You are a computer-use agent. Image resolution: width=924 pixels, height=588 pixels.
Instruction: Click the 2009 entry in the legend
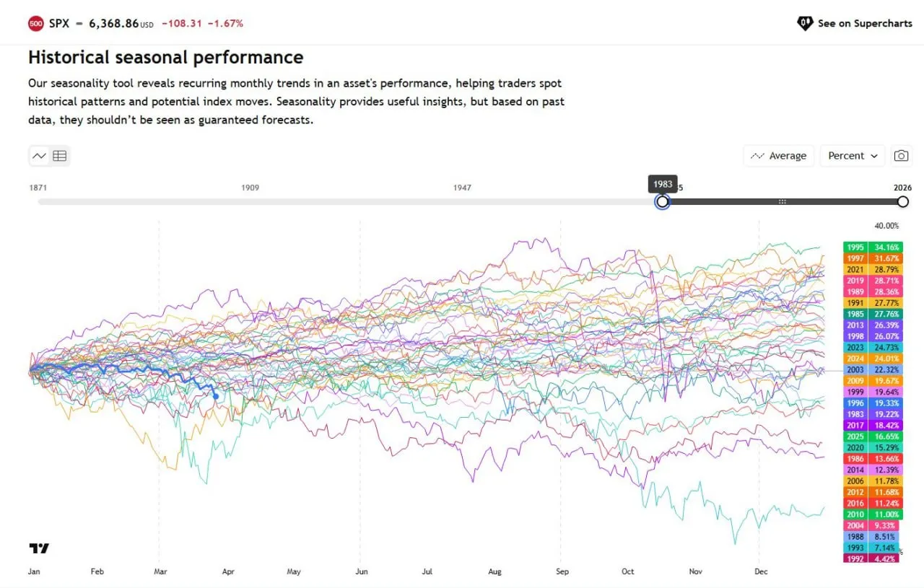click(x=871, y=380)
